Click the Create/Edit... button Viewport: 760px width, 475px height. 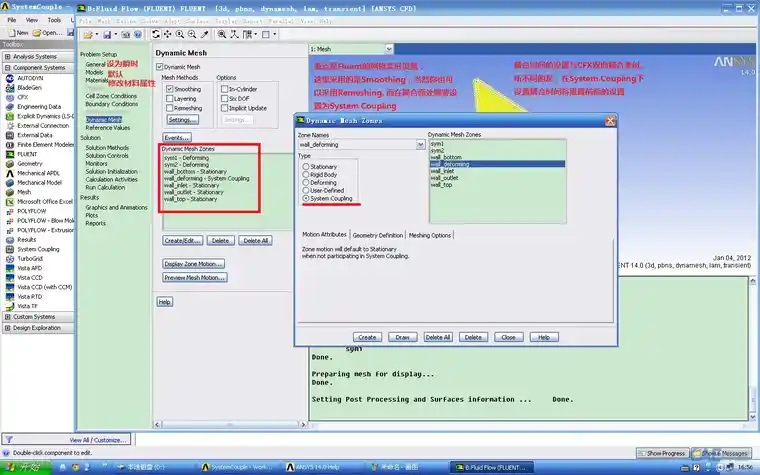click(182, 240)
